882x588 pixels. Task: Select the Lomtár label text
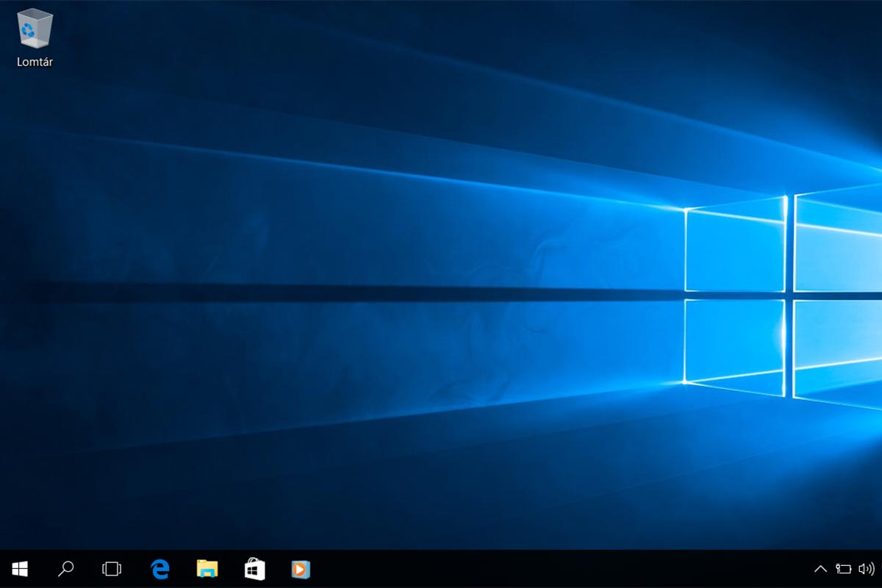35,62
